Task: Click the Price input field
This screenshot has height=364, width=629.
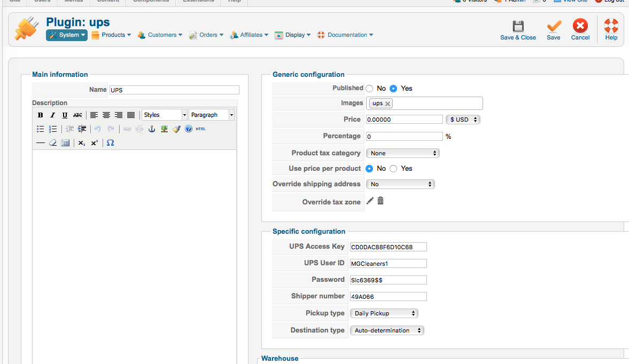Action: tap(405, 120)
